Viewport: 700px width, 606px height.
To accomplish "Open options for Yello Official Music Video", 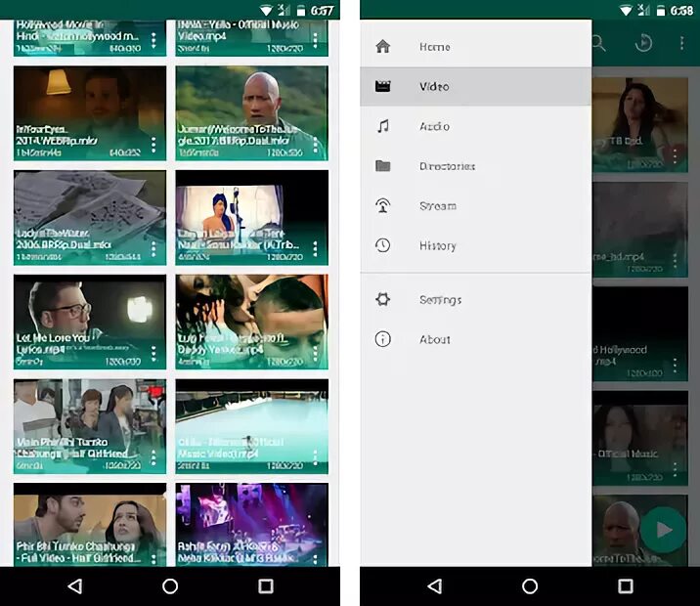I will point(315,40).
